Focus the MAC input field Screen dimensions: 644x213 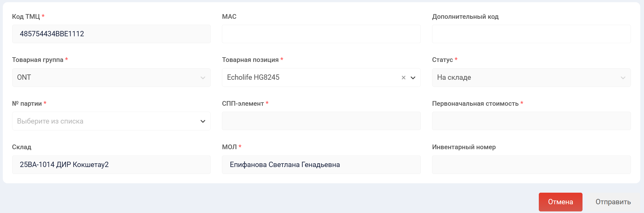[x=321, y=34]
